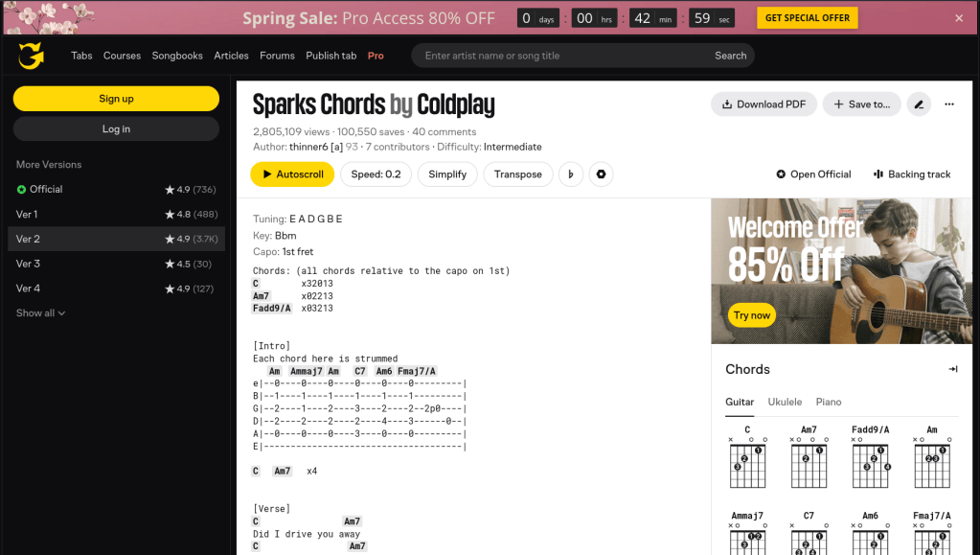Open the Transpose control
The width and height of the screenshot is (980, 555).
(x=517, y=174)
